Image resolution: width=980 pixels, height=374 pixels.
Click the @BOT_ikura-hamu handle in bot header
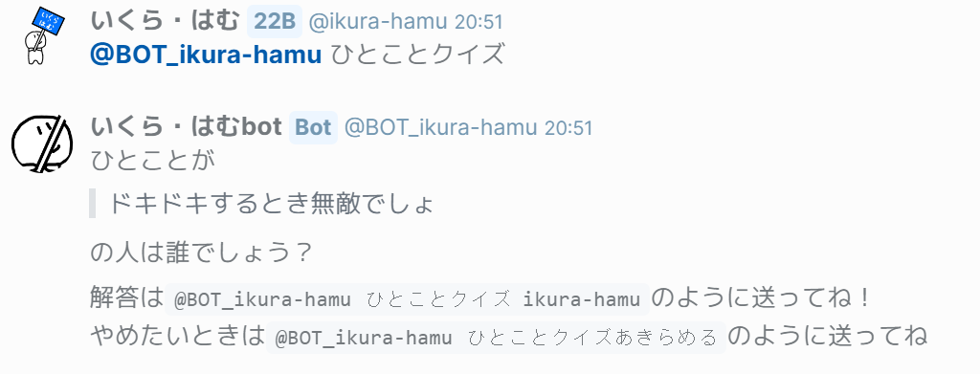pyautogui.click(x=441, y=128)
